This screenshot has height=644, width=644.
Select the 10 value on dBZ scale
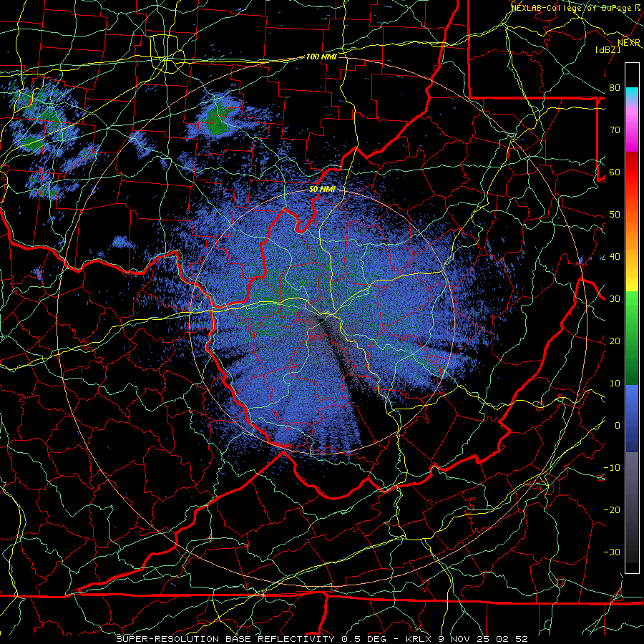(x=615, y=384)
